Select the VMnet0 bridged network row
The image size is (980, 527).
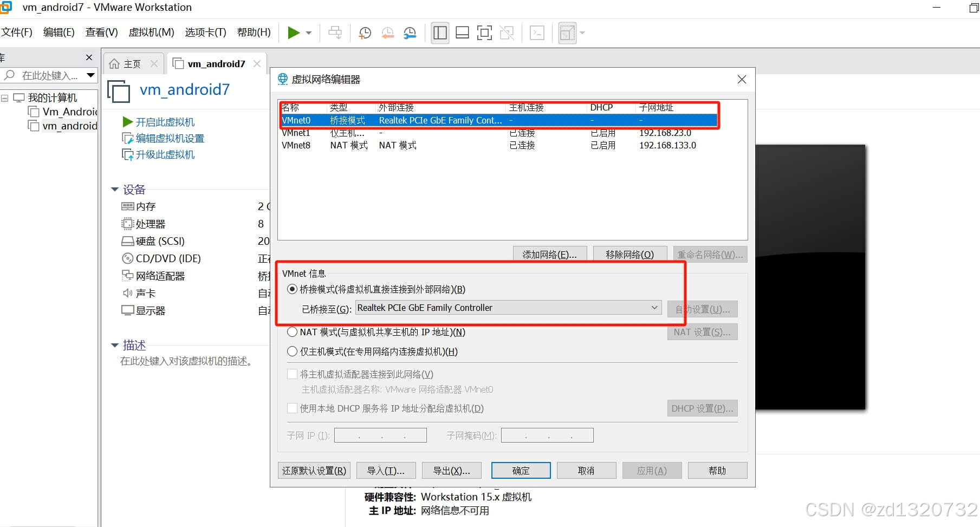pyautogui.click(x=499, y=120)
